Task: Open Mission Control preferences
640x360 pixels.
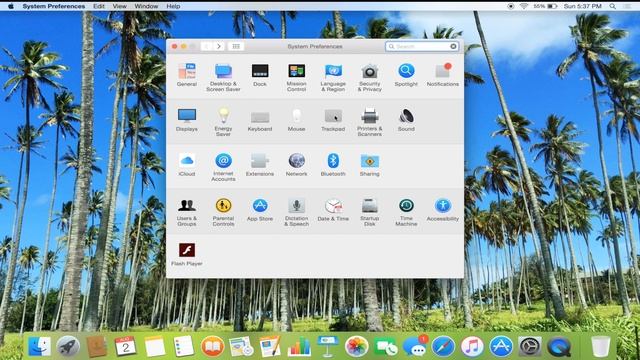Action: (296, 77)
